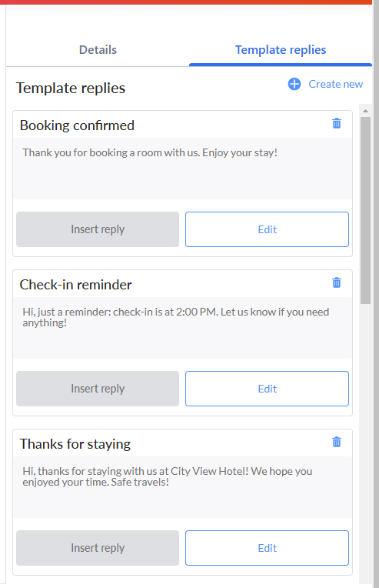Viewport: 379px width, 588px height.
Task: Open the Create new link
Action: coord(335,84)
